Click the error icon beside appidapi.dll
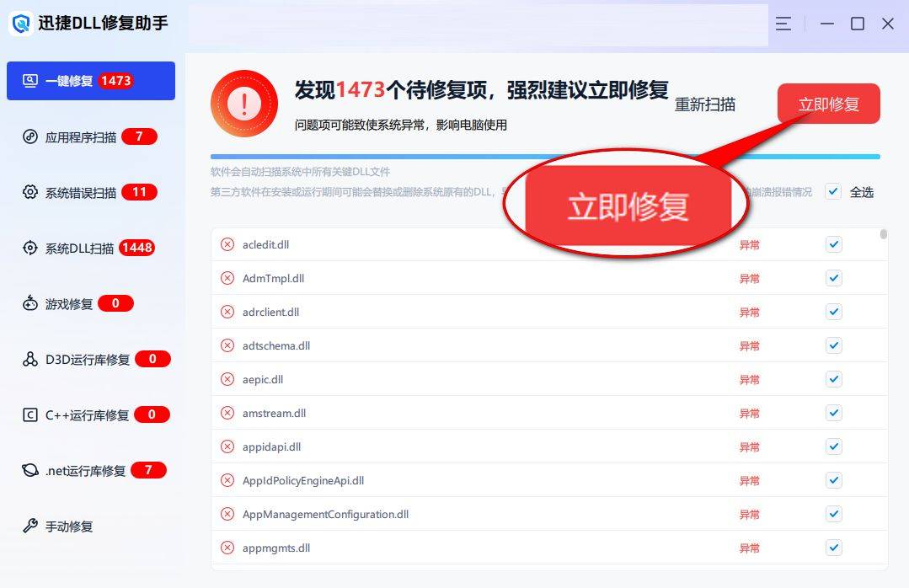The height and width of the screenshot is (588, 909). pos(227,446)
